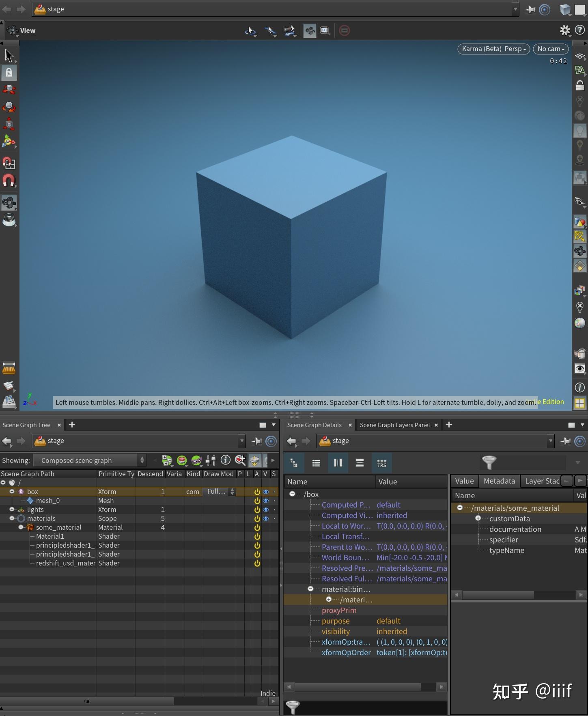588x716 pixels.
Task: Expand the lights prim in tree
Action: click(x=12, y=509)
